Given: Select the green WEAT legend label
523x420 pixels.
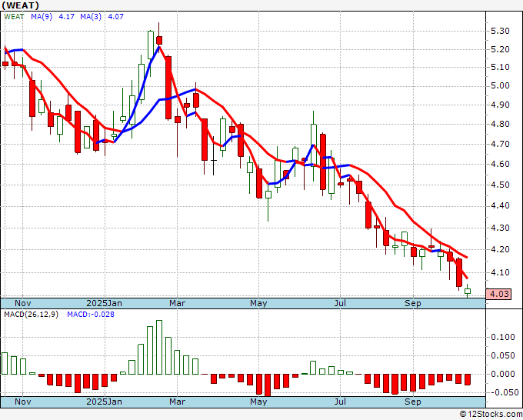Looking at the screenshot, I should tap(14, 17).
